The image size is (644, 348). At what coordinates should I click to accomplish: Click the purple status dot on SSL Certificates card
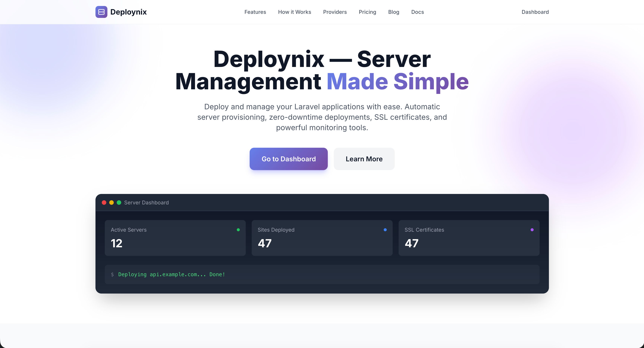point(532,230)
